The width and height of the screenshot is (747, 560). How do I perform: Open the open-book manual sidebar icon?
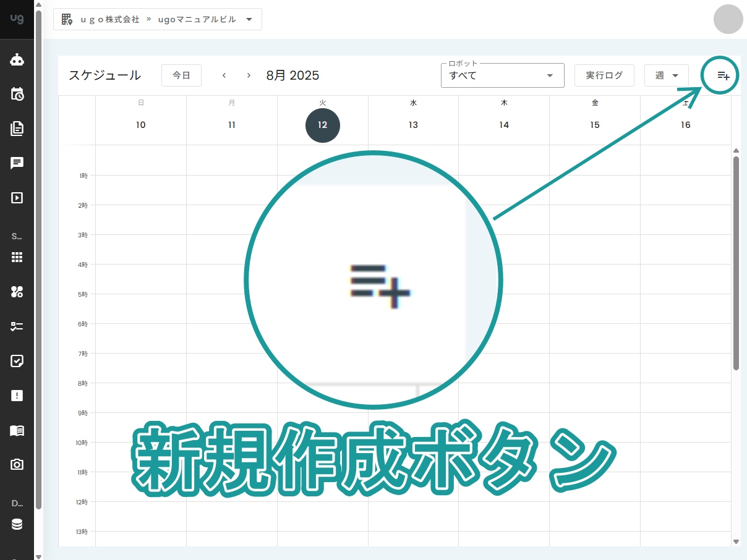coord(17,430)
